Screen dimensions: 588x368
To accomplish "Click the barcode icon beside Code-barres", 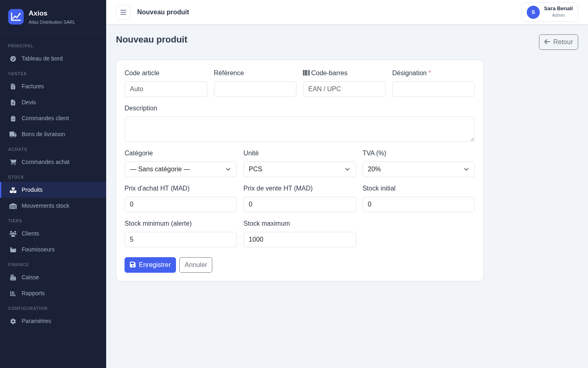I will 306,73.
